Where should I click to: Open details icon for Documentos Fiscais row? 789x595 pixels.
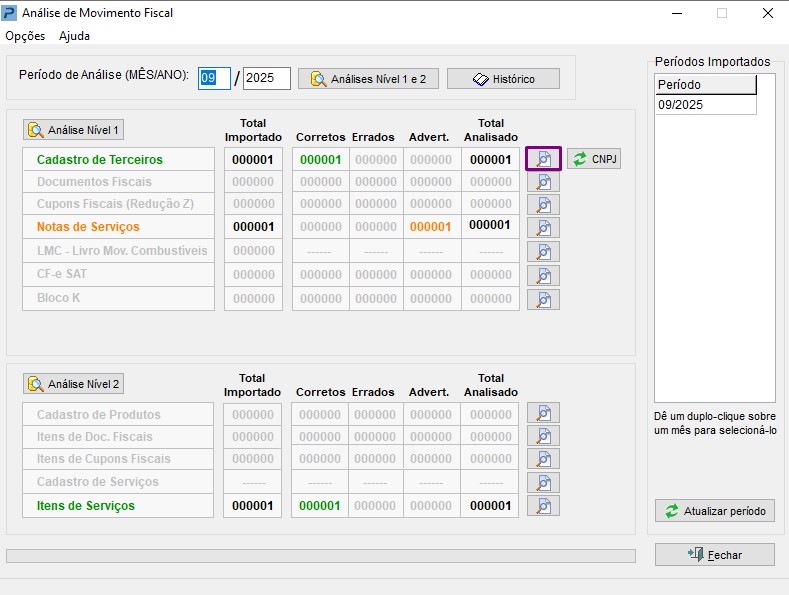[x=543, y=182]
